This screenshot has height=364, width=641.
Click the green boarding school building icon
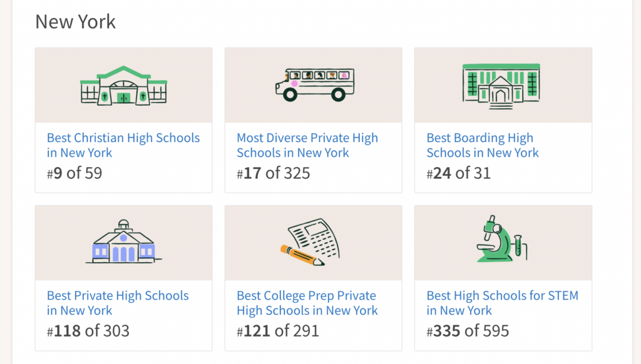click(x=501, y=86)
